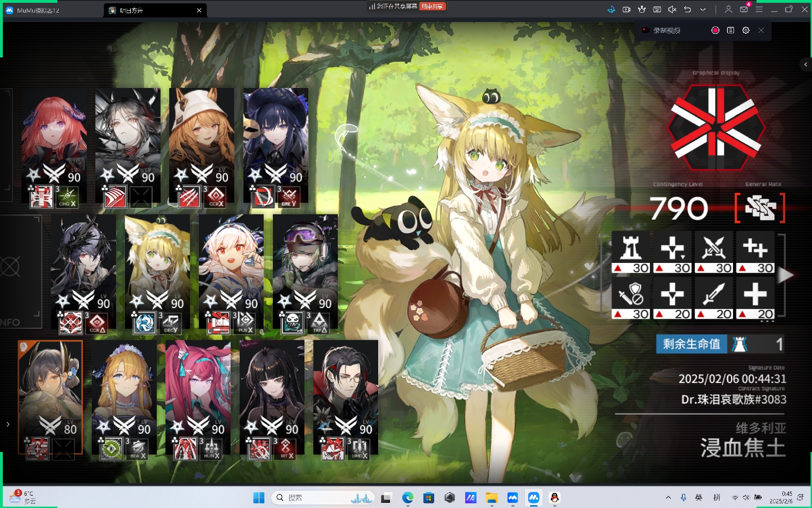Click the double plus contingency tag 30
Viewport: 812px width, 508px height.
[755, 252]
